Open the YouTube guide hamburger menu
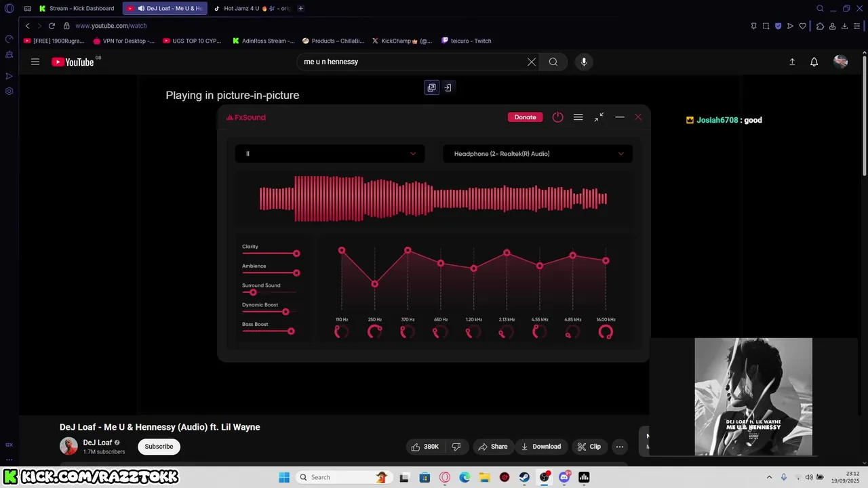Image resolution: width=868 pixels, height=488 pixels. (35, 62)
